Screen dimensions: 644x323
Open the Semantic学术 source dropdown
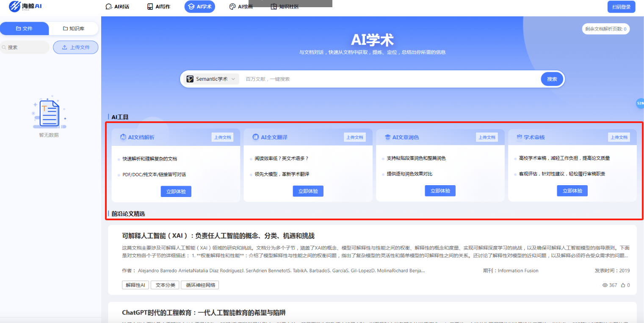pyautogui.click(x=211, y=79)
